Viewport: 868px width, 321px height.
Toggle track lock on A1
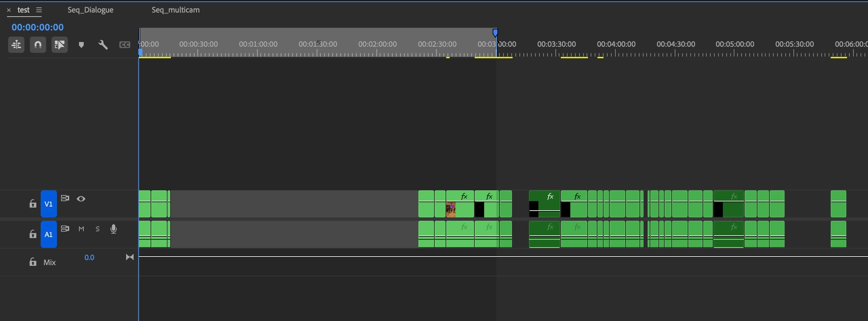[x=33, y=234]
